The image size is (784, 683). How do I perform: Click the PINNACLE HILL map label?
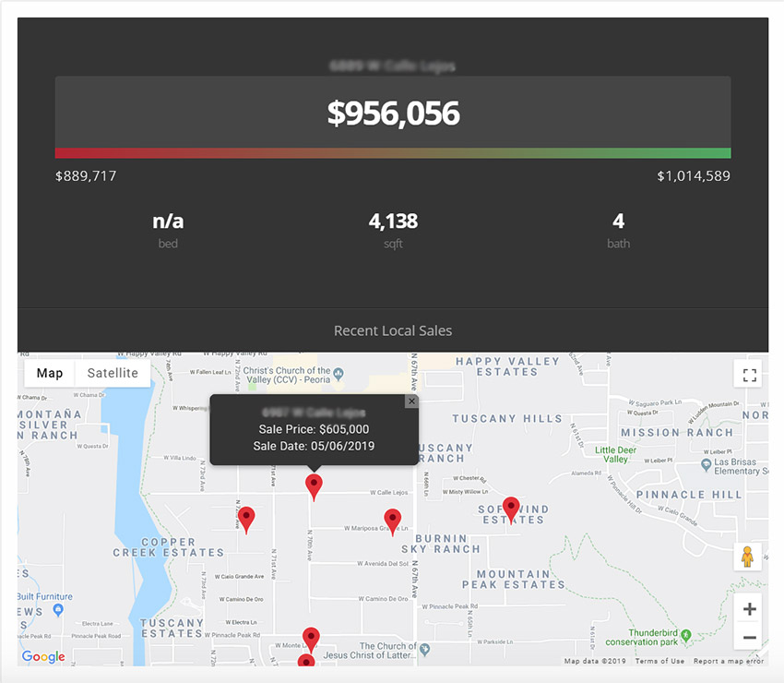pos(689,495)
